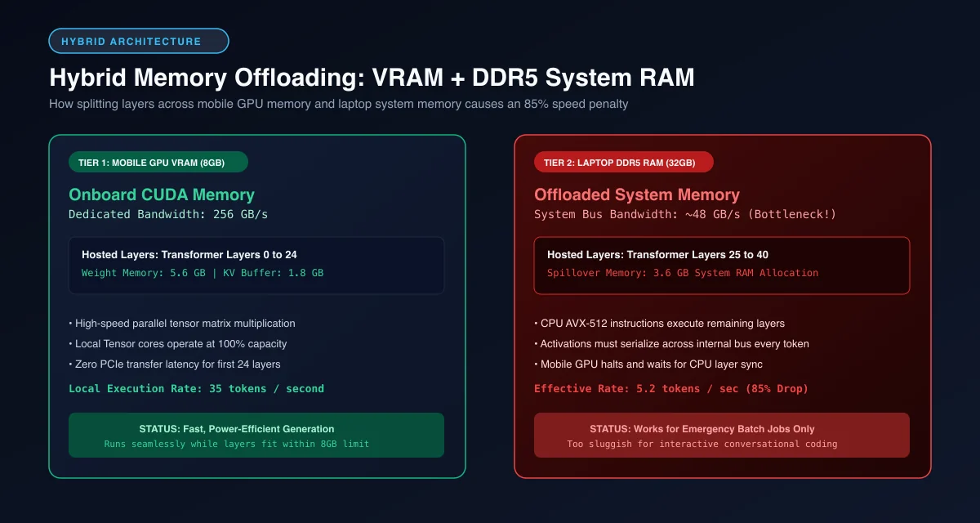This screenshot has height=523, width=980.
Task: Click the HYBRID ARCHITECTURE badge
Action: (139, 41)
